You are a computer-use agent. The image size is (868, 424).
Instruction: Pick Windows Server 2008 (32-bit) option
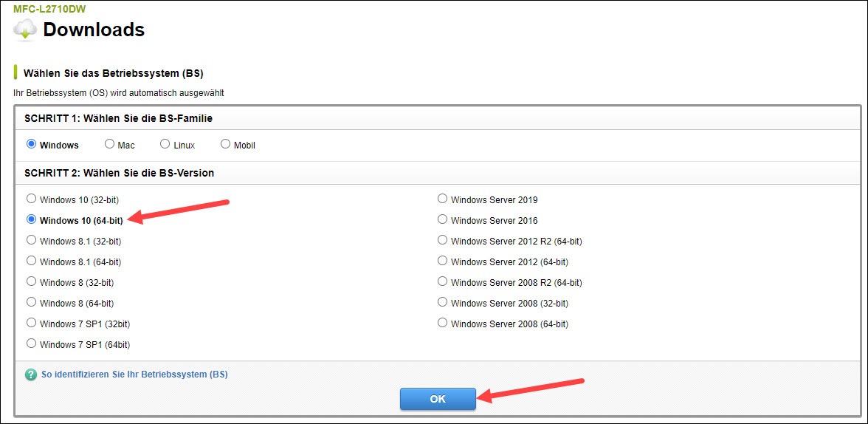pos(442,302)
